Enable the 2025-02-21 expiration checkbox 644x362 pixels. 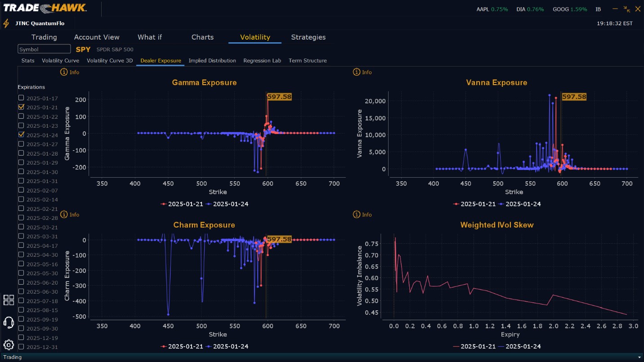(21, 209)
